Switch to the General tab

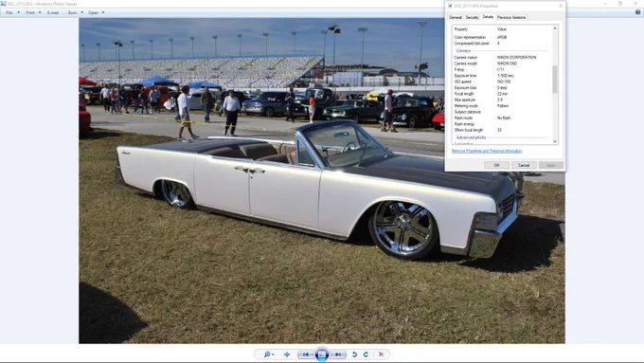click(x=456, y=17)
